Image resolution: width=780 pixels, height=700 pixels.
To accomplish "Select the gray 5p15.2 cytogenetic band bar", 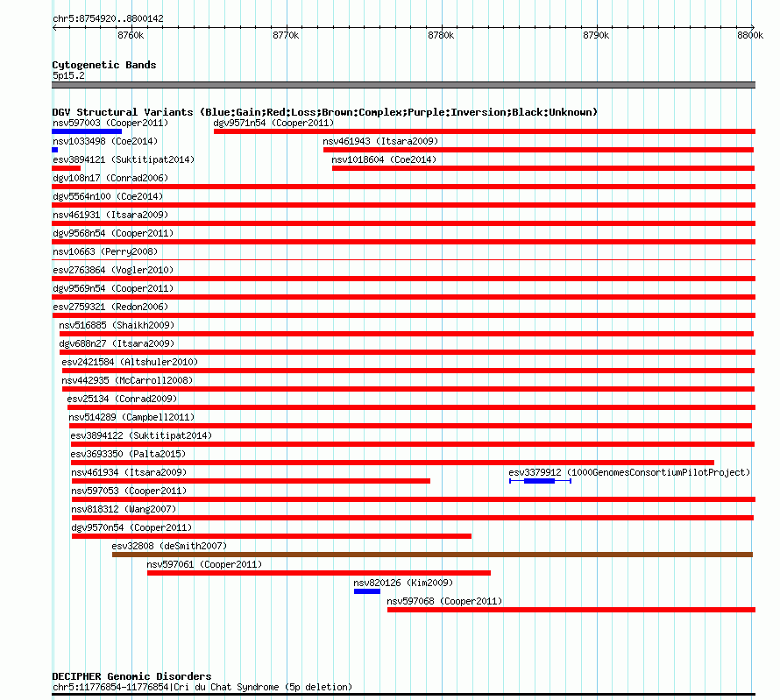I will coord(403,85).
